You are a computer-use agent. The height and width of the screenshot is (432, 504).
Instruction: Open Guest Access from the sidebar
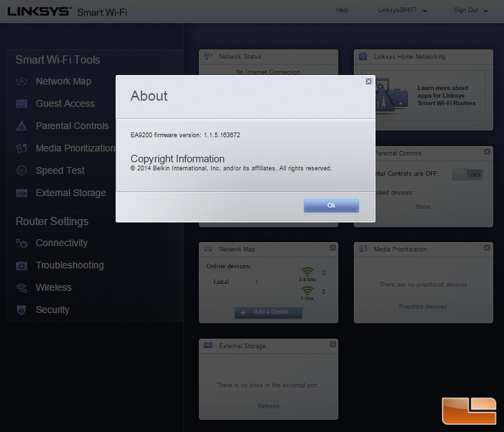pos(65,103)
